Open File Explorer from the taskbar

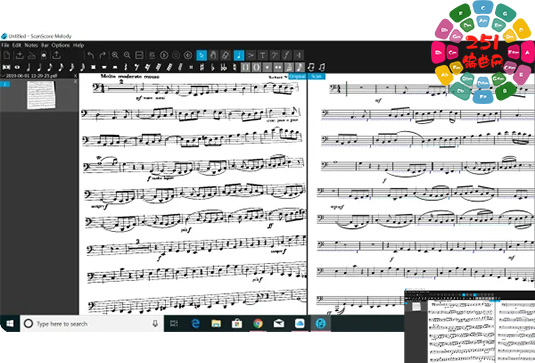pyautogui.click(x=216, y=323)
